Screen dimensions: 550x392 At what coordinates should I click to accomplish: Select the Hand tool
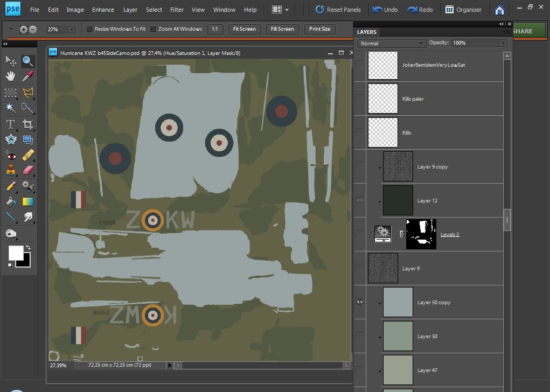tap(10, 76)
